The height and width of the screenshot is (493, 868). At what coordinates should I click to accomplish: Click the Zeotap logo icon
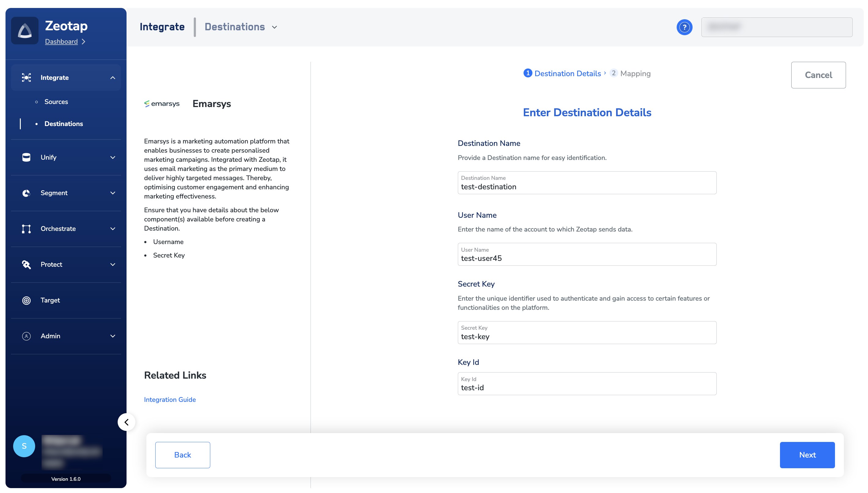pyautogui.click(x=25, y=31)
